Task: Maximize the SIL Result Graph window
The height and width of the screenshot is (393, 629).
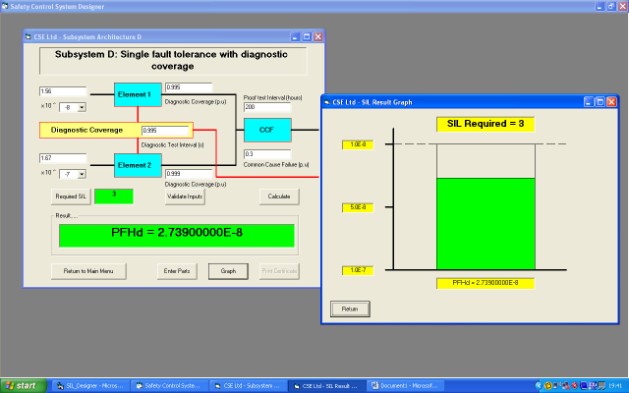Action: point(600,102)
